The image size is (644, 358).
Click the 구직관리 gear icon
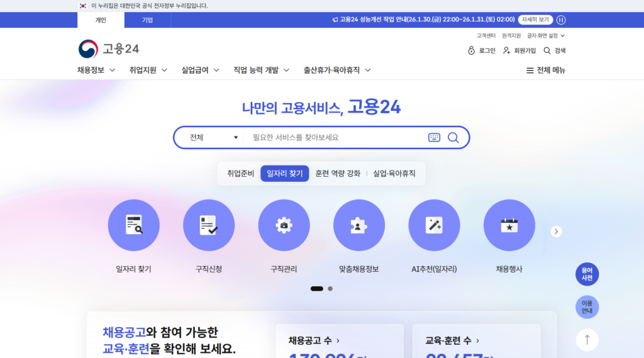[x=284, y=225]
